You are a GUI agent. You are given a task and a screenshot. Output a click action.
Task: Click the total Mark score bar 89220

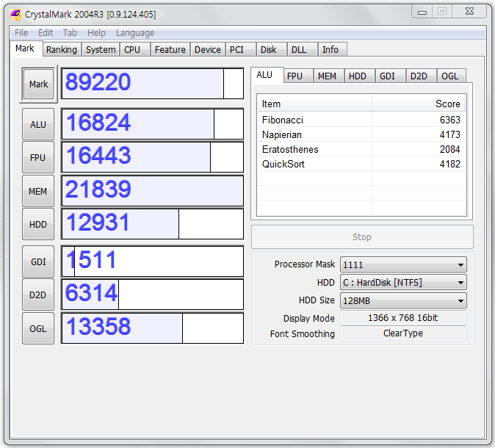153,84
